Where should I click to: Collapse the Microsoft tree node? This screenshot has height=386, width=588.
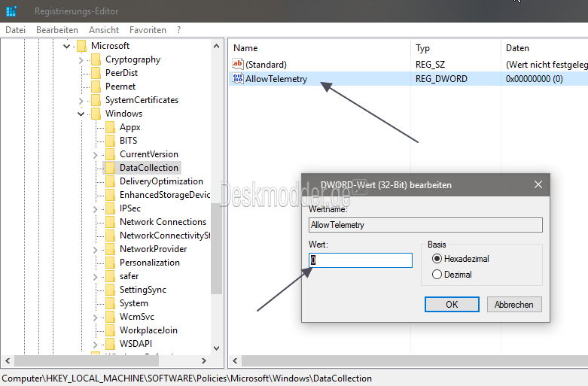click(x=67, y=47)
